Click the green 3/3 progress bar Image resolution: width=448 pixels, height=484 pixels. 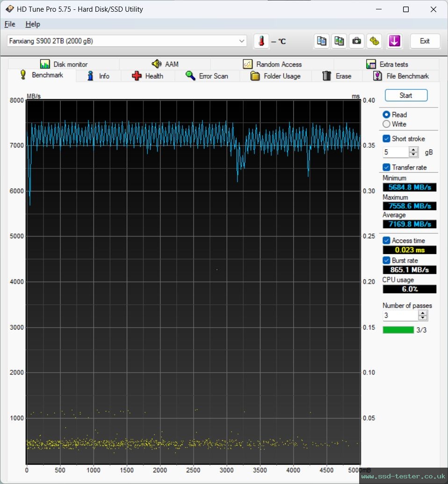398,330
